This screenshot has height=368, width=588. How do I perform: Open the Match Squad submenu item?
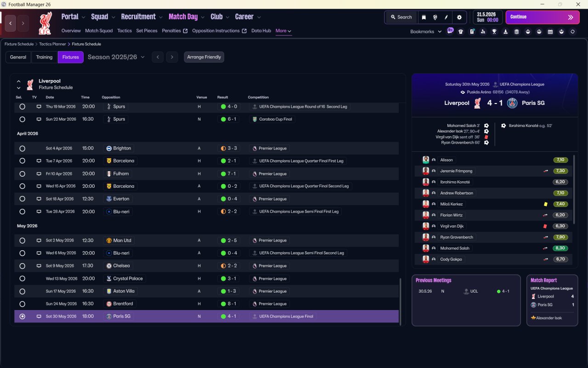99,31
